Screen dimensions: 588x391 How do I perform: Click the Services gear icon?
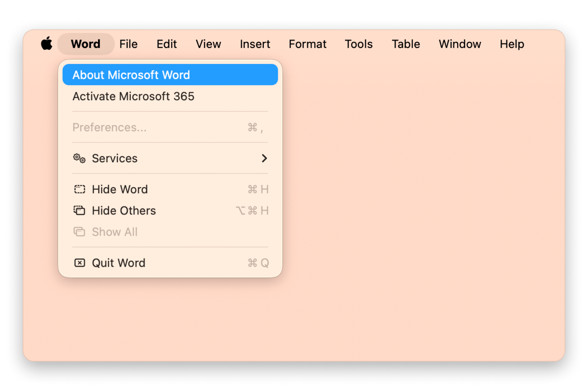(79, 158)
